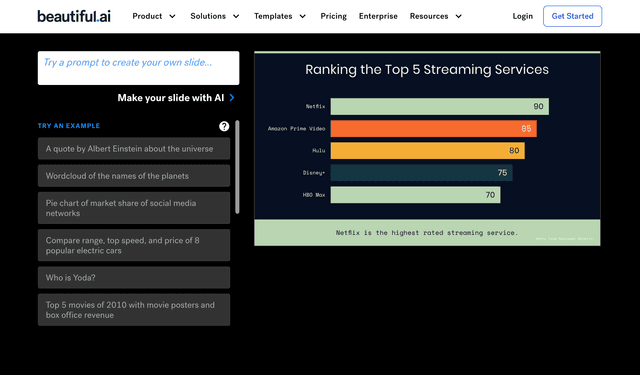This screenshot has width=640, height=375.
Task: Open the question mark help icon
Action: pyautogui.click(x=224, y=126)
